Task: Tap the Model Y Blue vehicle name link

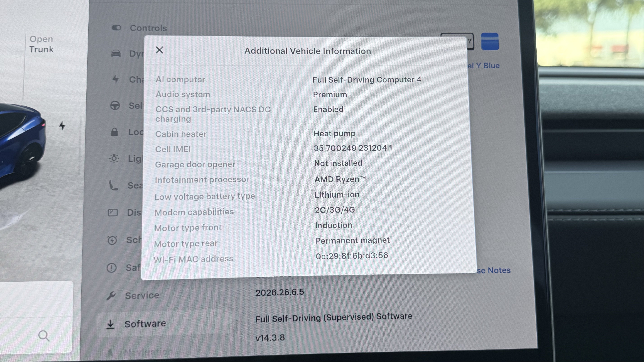Action: point(483,66)
